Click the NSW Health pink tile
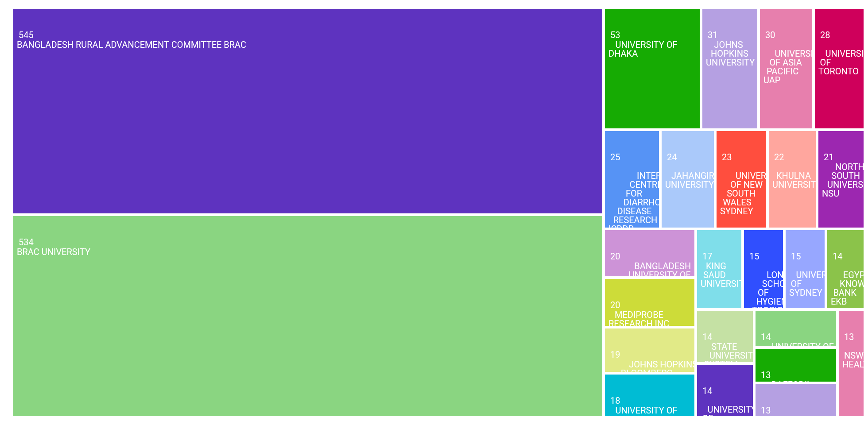 coord(851,363)
